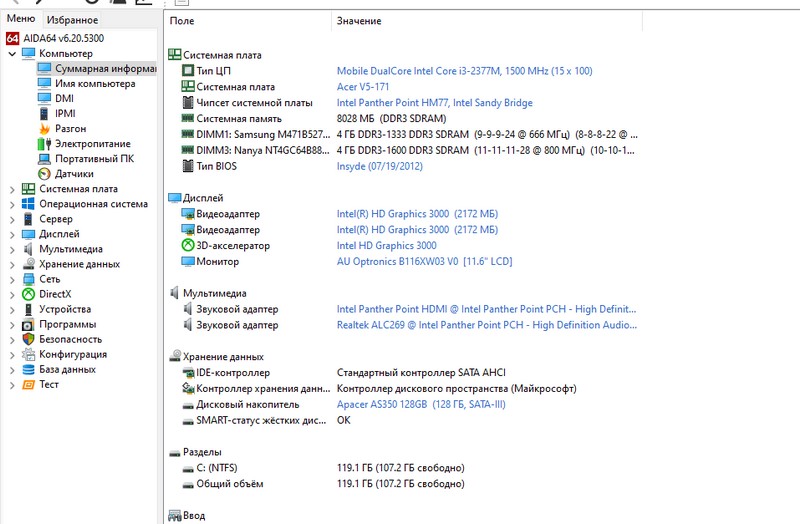Expand the Сеть tree node
800x524 pixels.
tap(12, 279)
